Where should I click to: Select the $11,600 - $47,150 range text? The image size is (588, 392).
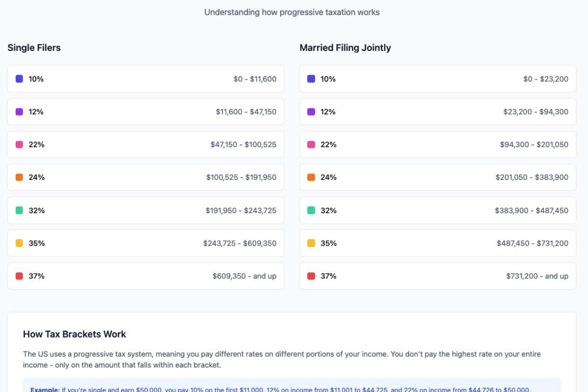pyautogui.click(x=246, y=112)
